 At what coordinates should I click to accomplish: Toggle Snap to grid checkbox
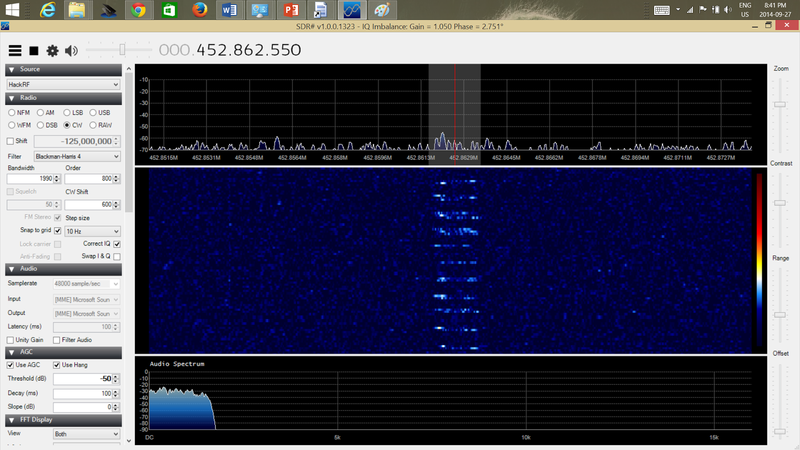point(58,231)
